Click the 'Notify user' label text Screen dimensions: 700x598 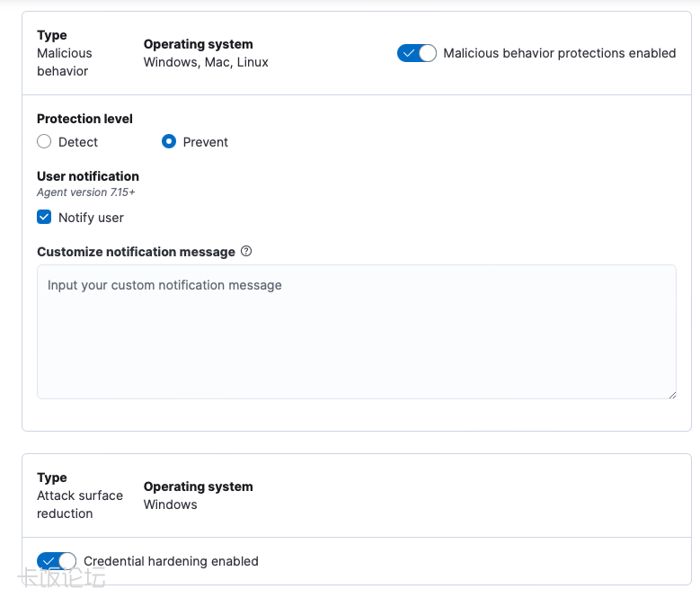[x=91, y=218]
